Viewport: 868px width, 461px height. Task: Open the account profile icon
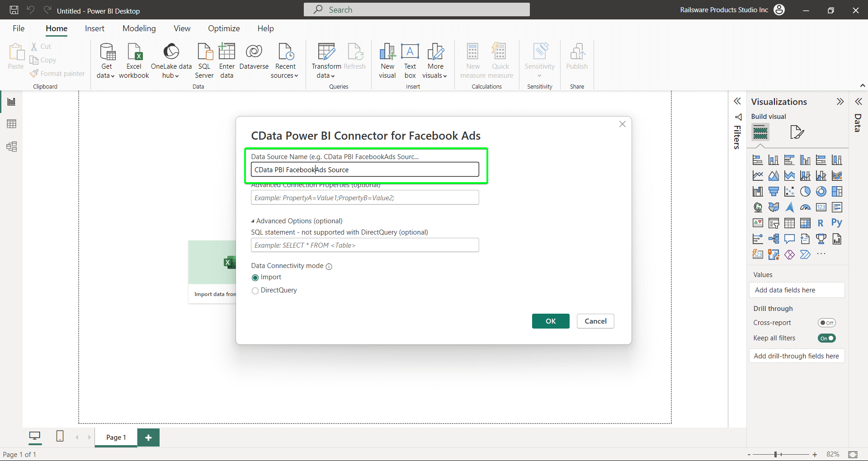pos(779,9)
